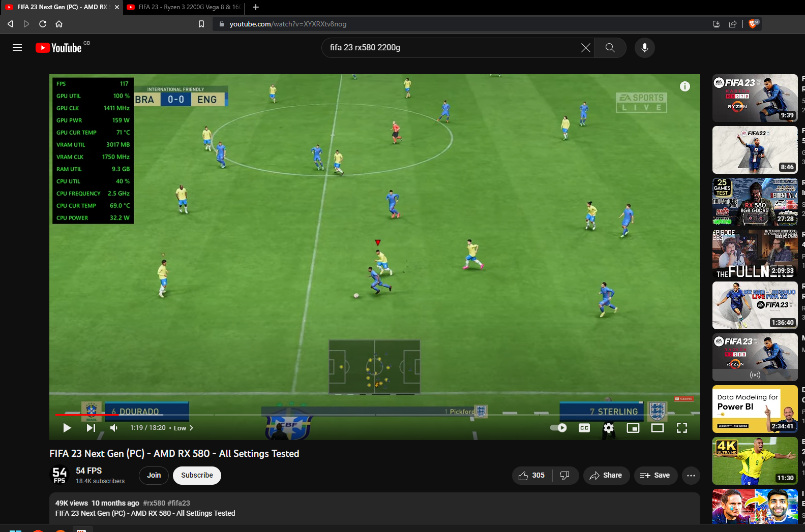Open the 54 FPS channel name link
This screenshot has width=805, height=532.
[x=88, y=471]
